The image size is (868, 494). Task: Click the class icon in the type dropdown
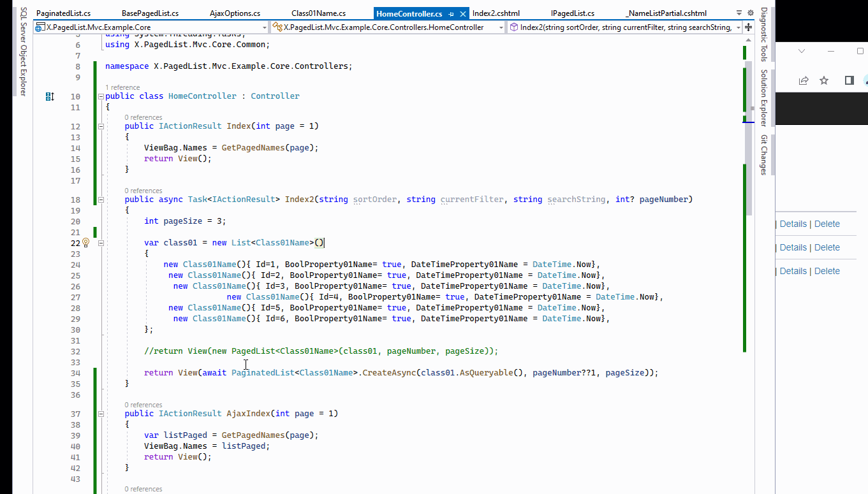coord(277,27)
